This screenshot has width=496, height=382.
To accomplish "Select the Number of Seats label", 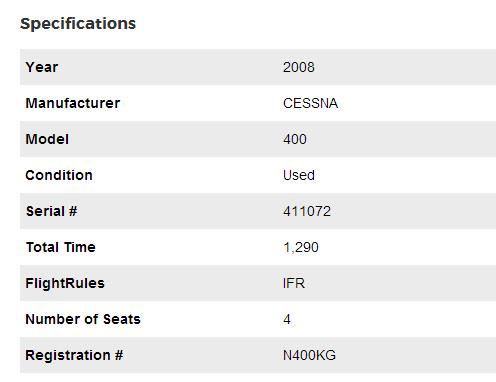I will (83, 319).
